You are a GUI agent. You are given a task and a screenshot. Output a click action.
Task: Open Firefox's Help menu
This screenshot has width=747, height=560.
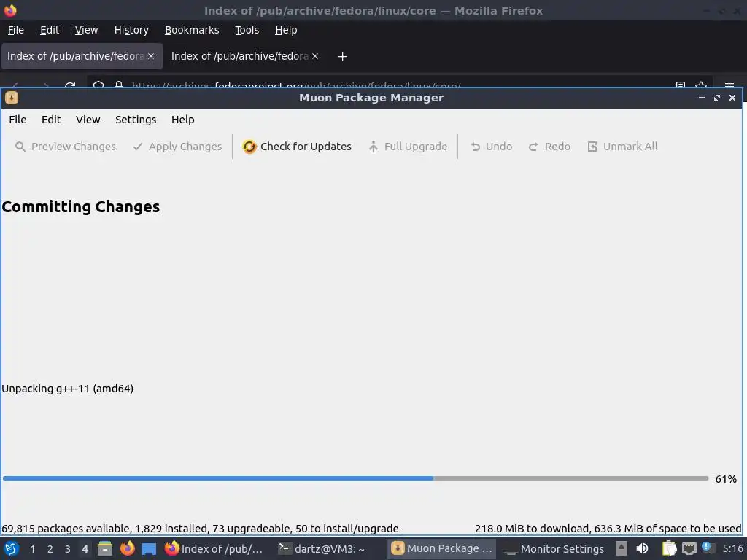pyautogui.click(x=286, y=30)
